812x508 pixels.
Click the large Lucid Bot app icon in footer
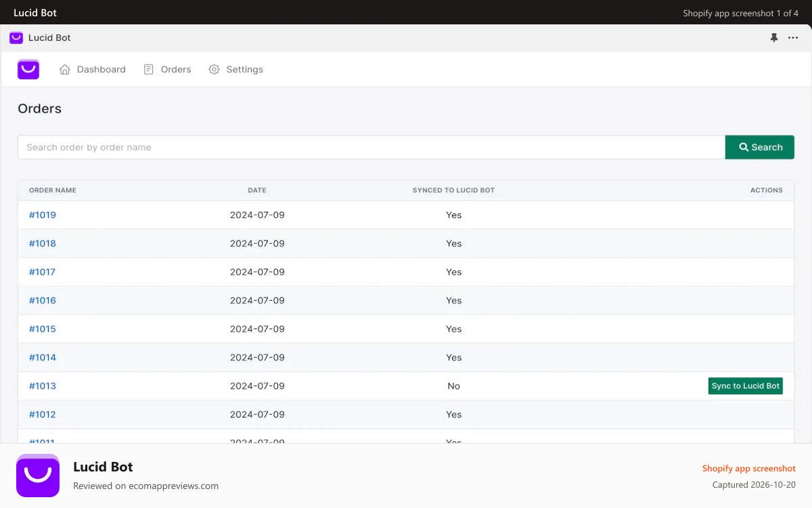[x=38, y=475]
